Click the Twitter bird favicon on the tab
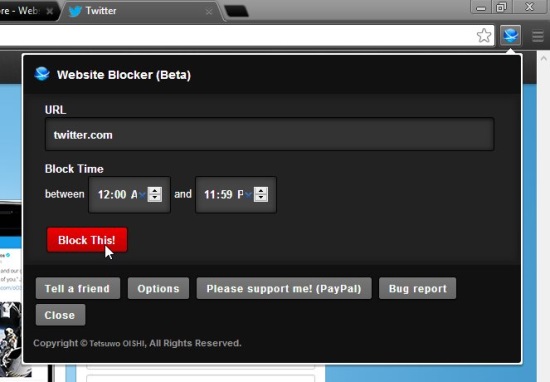The height and width of the screenshot is (382, 550). click(75, 11)
